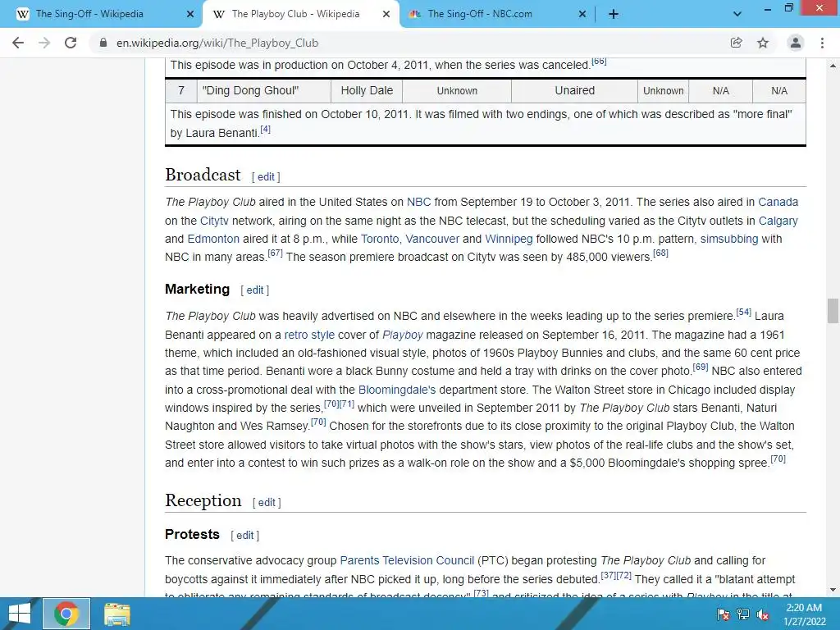Follow the Toronto link
Image resolution: width=840 pixels, height=630 pixels.
point(380,239)
